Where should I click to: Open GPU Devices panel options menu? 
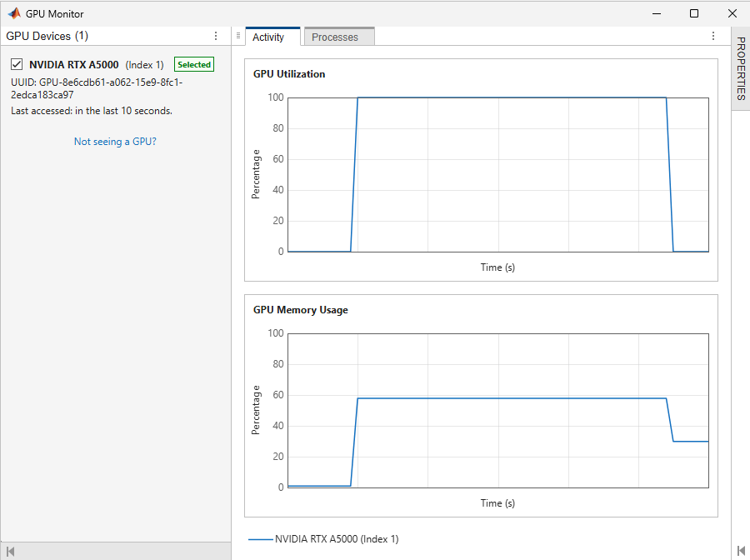tap(216, 36)
